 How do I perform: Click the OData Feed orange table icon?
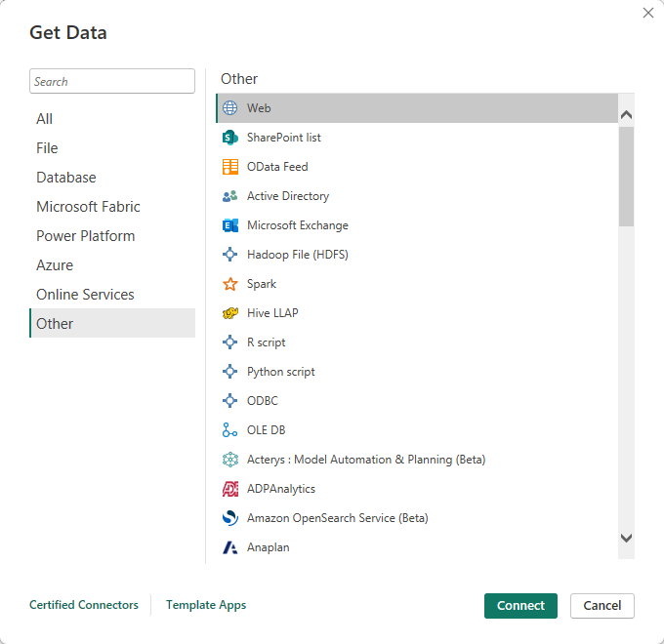coord(229,167)
